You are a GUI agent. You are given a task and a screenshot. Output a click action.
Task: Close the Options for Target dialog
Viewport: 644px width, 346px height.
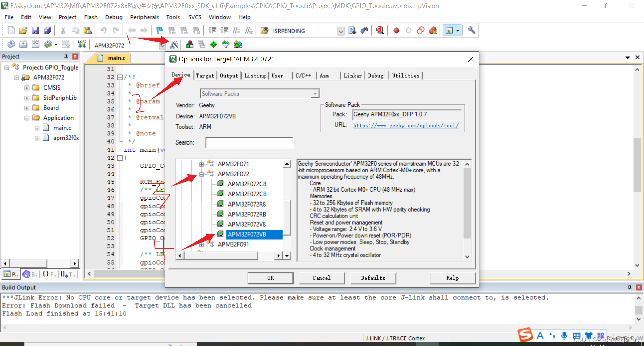click(471, 59)
